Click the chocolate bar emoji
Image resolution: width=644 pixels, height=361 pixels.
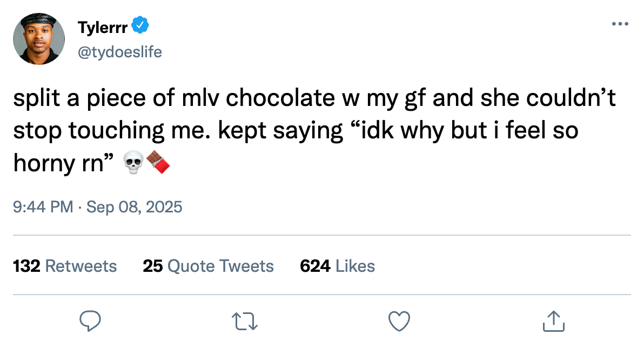(158, 163)
